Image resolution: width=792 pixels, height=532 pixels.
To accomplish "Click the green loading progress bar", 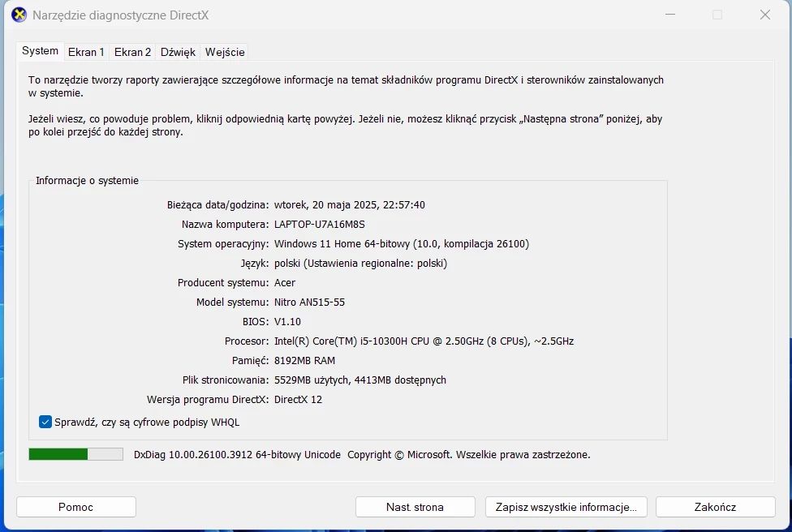I will 75,454.
